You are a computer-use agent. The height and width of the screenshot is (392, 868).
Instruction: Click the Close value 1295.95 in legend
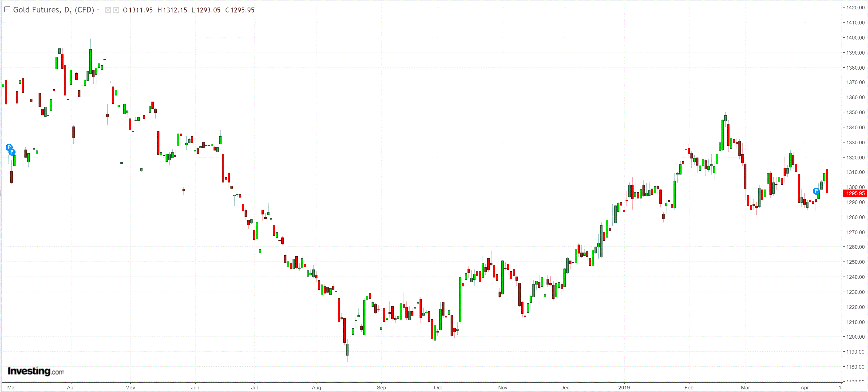(242, 10)
